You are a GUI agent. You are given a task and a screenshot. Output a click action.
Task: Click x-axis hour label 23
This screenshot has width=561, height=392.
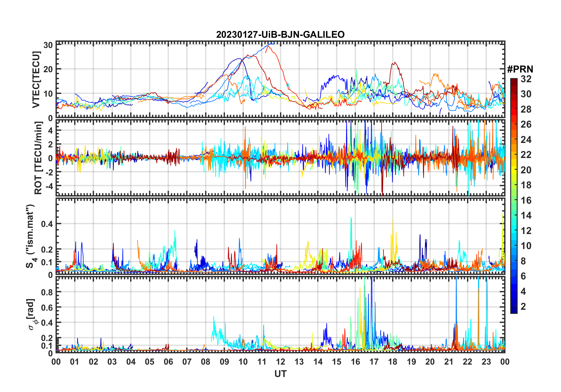486,362
